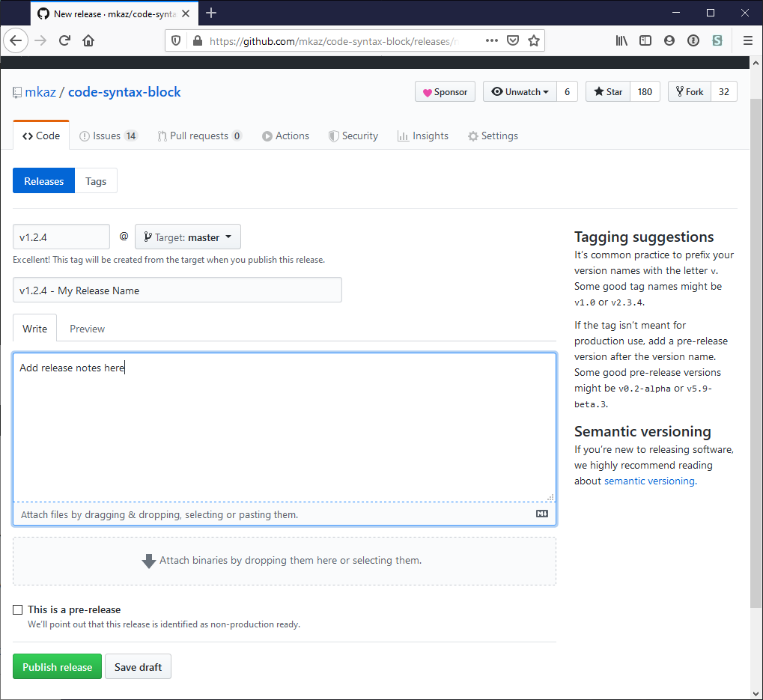
Task: Open the Security tab
Action: 353,136
